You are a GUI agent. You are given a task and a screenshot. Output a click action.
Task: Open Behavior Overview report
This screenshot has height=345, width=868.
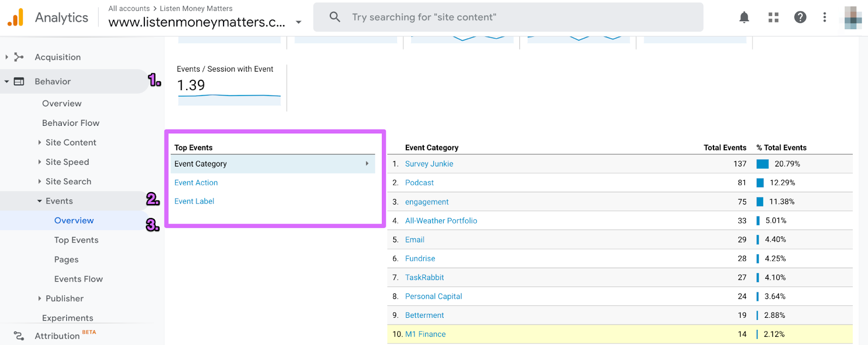pyautogui.click(x=62, y=104)
